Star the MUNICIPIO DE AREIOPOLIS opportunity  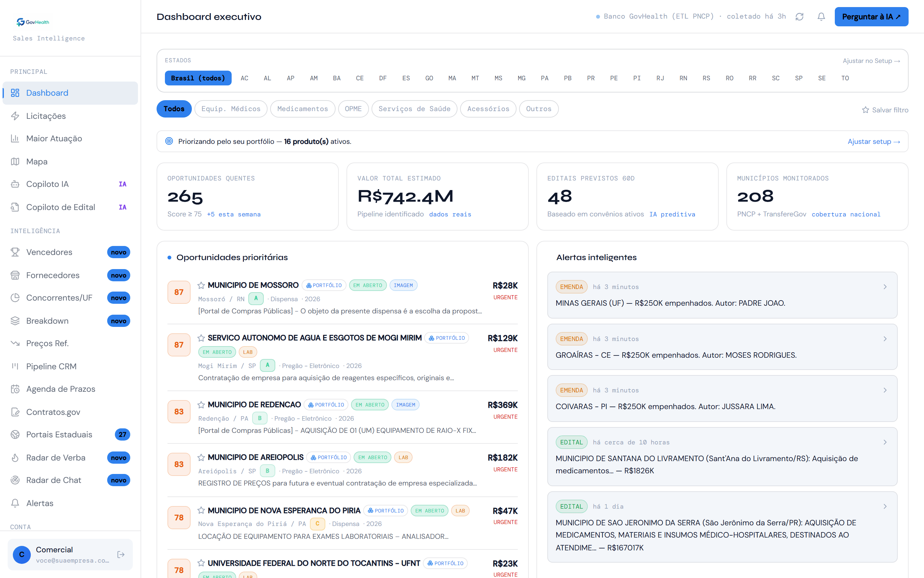(201, 457)
